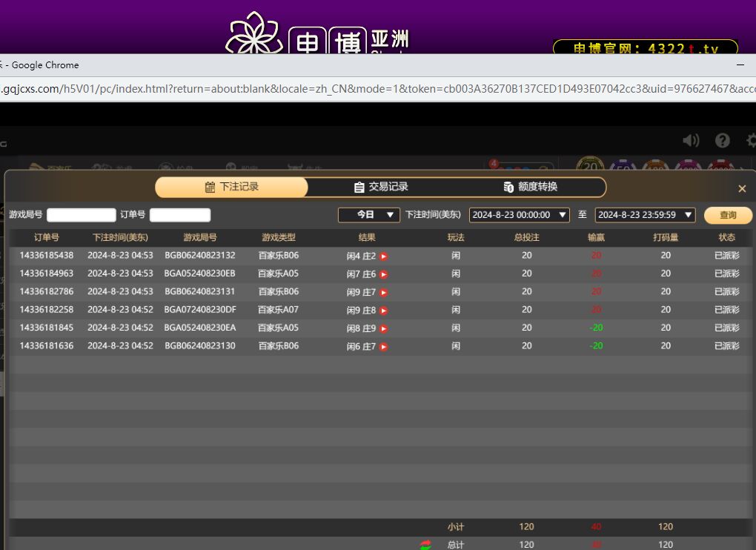Close the betting records dialog
The height and width of the screenshot is (550, 756).
(x=742, y=189)
